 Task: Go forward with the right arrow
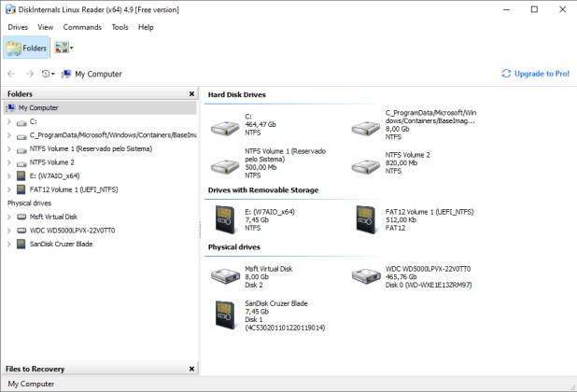click(x=30, y=74)
